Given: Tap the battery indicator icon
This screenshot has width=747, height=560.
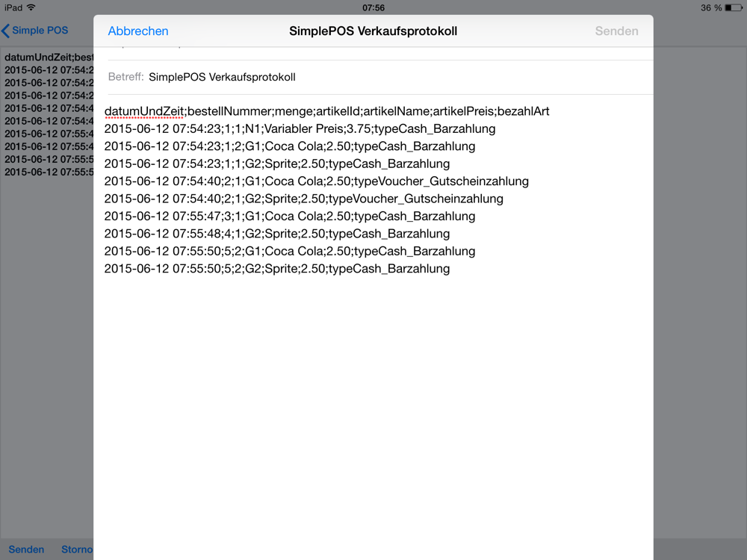Looking at the screenshot, I should click(734, 7).
